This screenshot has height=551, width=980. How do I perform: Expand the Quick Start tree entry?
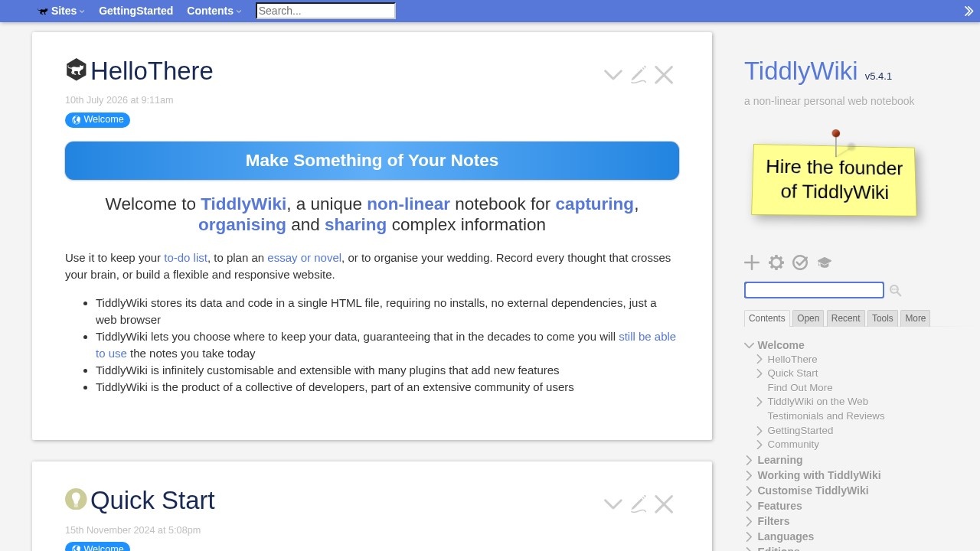759,373
